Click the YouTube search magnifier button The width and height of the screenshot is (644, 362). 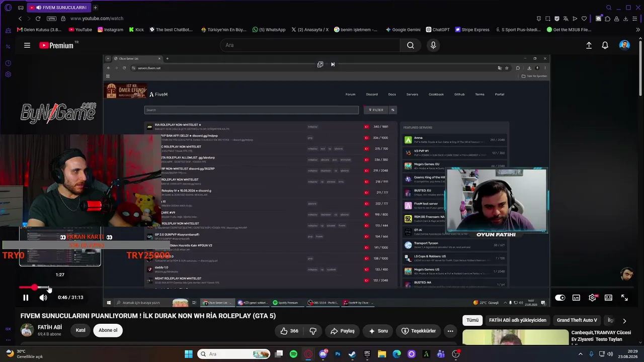(411, 45)
